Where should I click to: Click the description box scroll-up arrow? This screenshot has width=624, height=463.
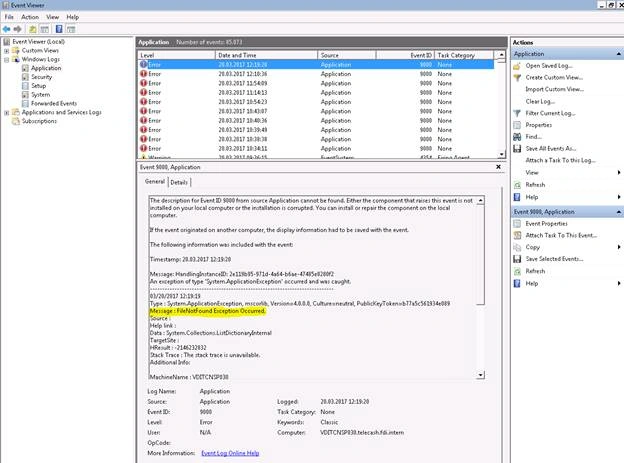481,201
